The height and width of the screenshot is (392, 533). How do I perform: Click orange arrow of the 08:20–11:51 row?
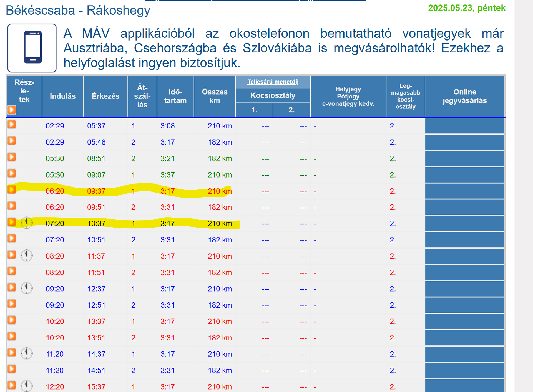[x=12, y=271]
